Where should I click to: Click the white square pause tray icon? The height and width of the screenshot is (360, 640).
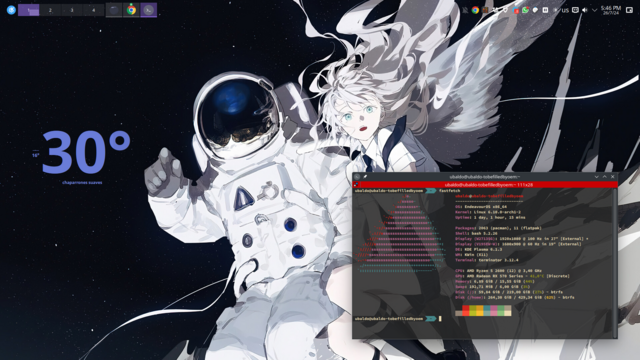tap(545, 10)
